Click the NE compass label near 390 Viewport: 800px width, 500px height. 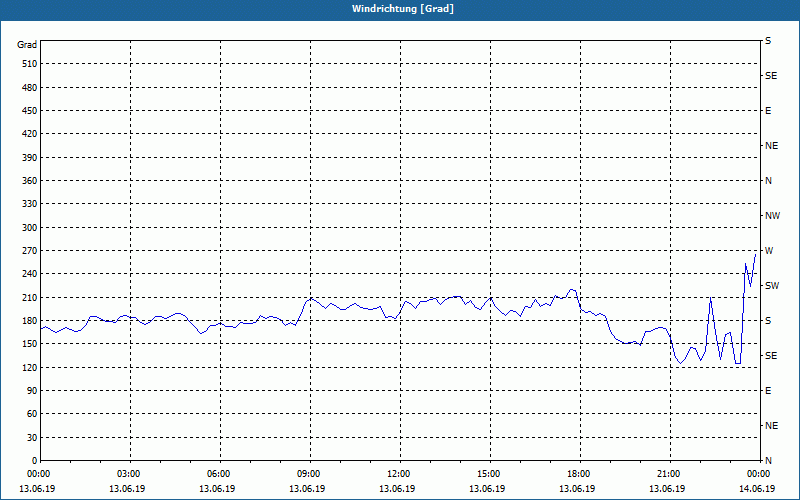tap(771, 146)
